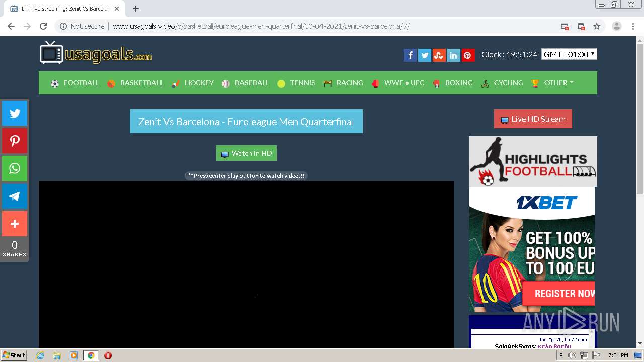Open File Explorer from taskbar

coord(57,355)
